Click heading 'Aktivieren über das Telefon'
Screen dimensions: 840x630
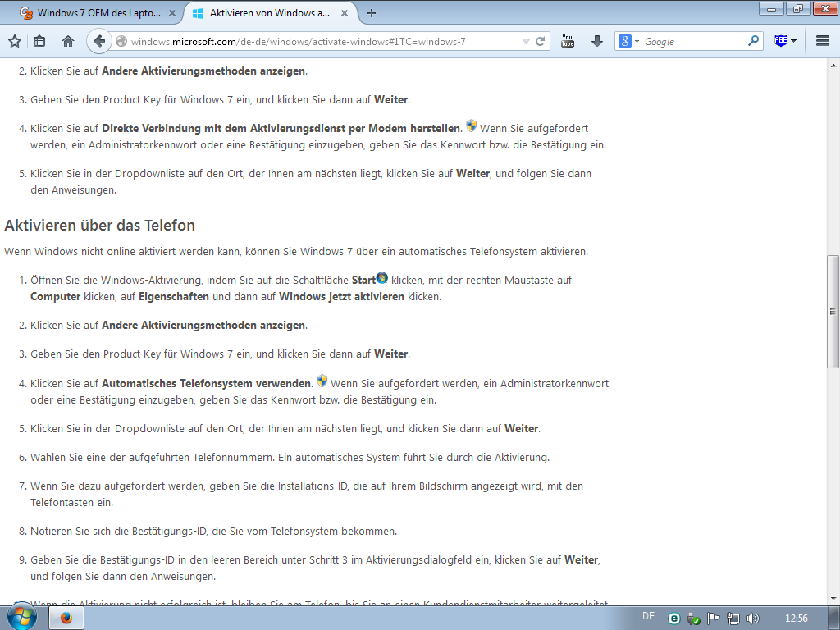(99, 225)
